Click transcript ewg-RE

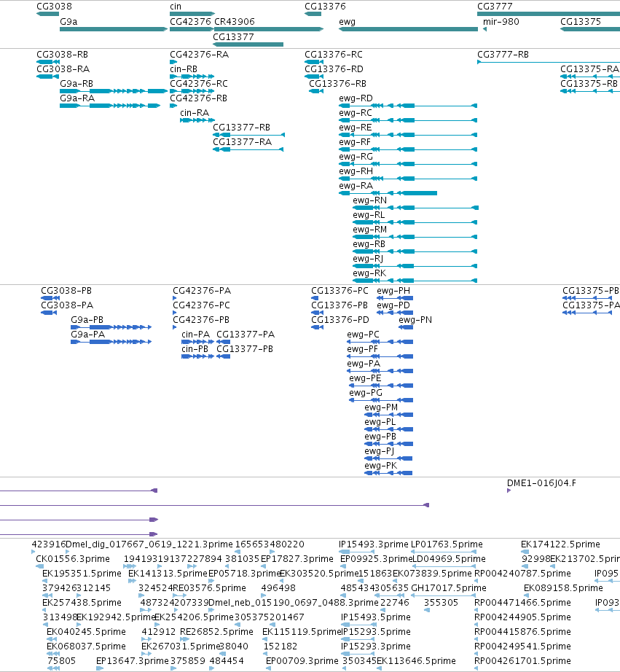pos(408,135)
